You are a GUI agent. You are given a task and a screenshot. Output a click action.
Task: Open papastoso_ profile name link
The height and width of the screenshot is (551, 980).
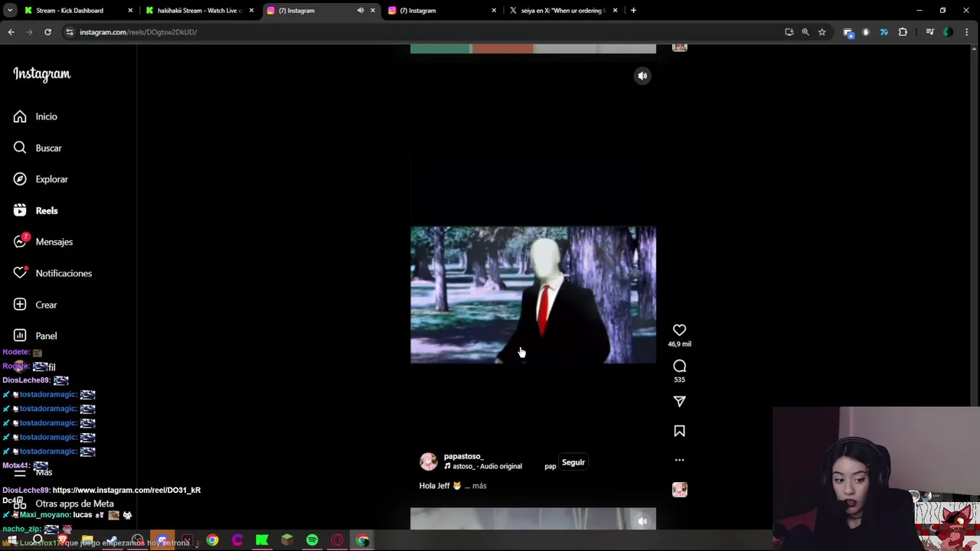point(463,456)
